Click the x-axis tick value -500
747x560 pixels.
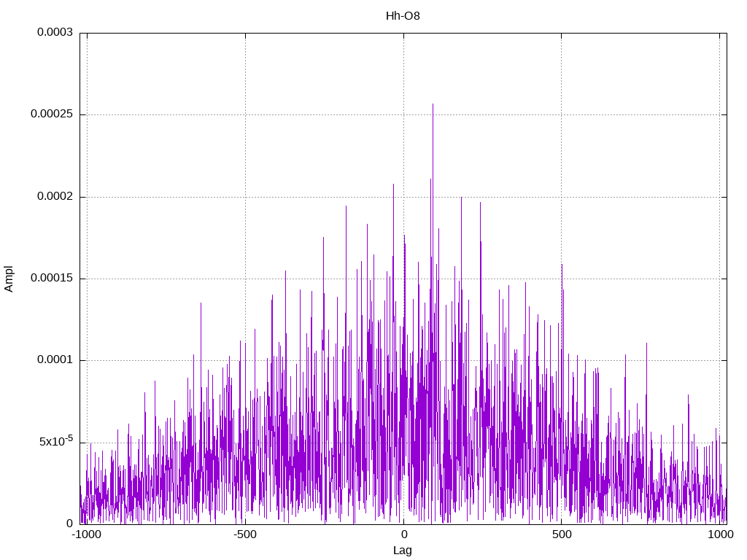coord(245,534)
